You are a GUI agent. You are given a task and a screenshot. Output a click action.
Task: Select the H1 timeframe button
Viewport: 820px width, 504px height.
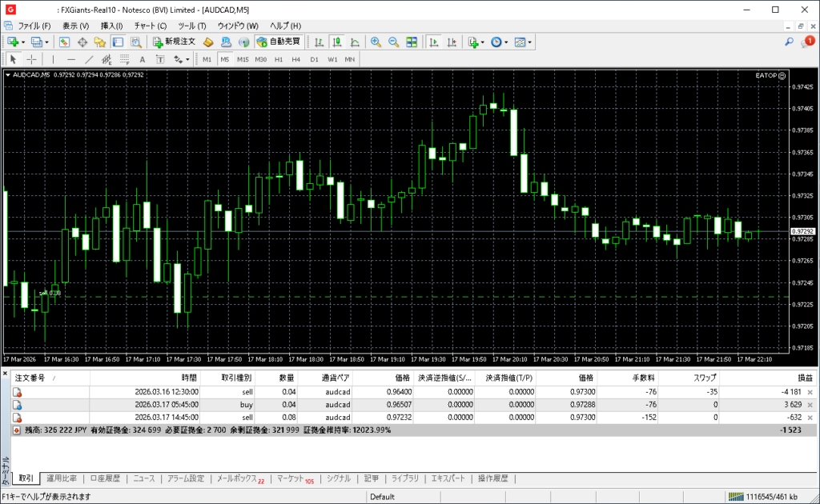point(279,59)
